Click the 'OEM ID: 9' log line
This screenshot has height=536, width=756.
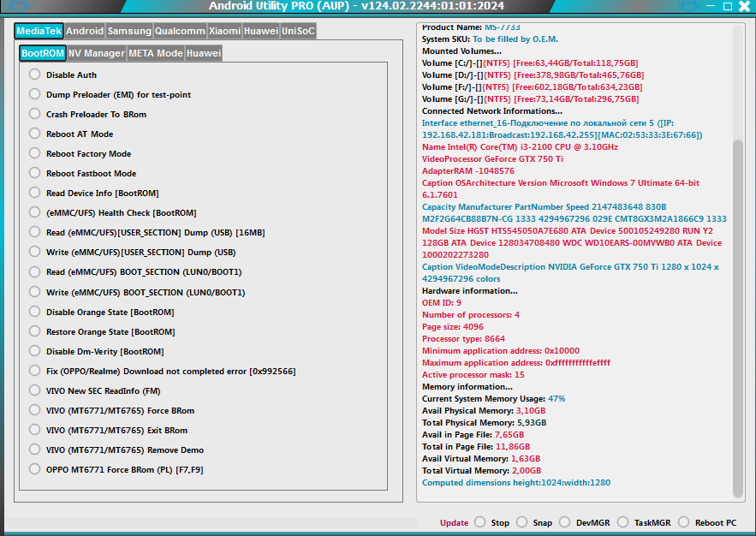pyautogui.click(x=442, y=303)
